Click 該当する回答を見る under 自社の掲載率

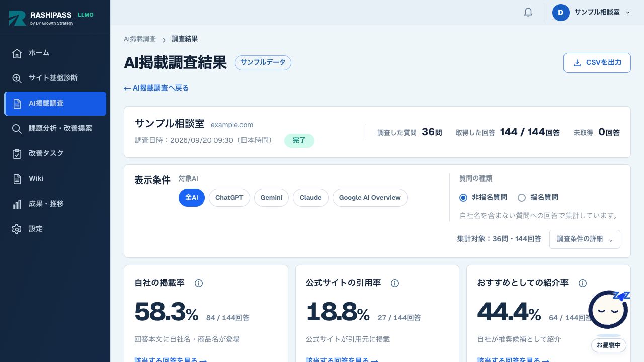click(x=171, y=359)
